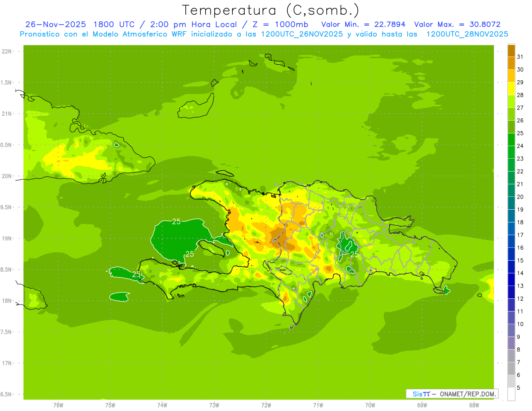
Task: Pick the dark orange swatch above 31
Action: tap(511, 51)
